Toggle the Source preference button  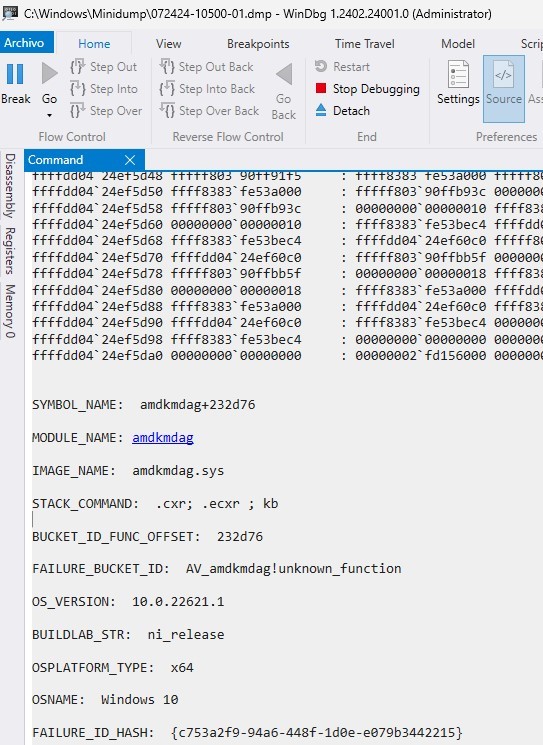pyautogui.click(x=504, y=88)
